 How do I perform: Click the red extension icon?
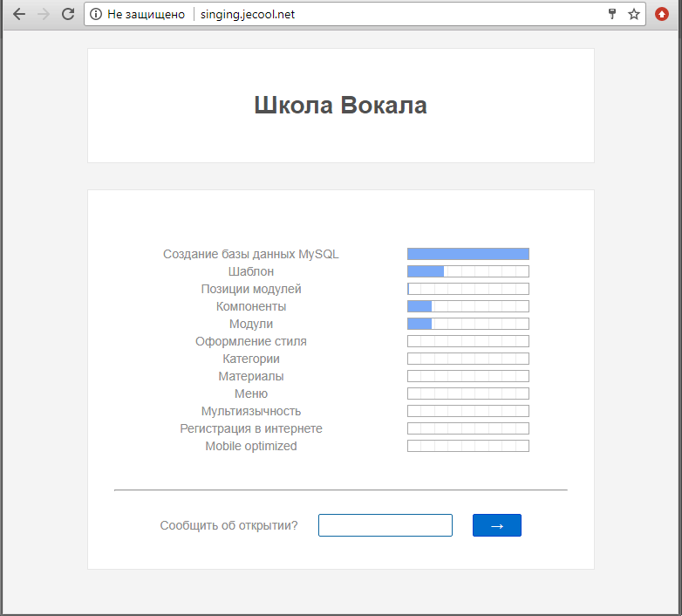coord(662,14)
